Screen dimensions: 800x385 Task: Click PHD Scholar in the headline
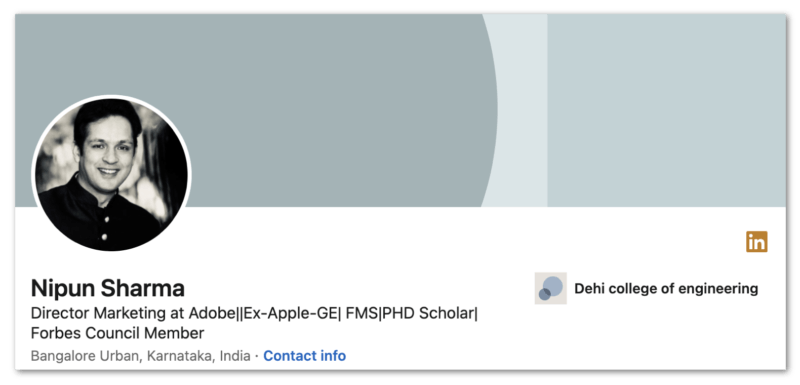pos(429,313)
